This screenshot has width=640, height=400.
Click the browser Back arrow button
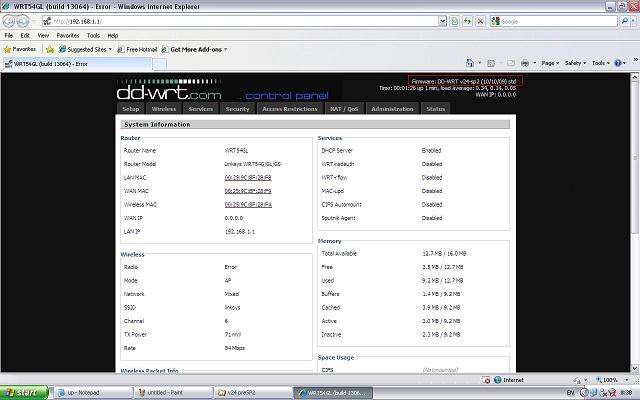[x=11, y=20]
